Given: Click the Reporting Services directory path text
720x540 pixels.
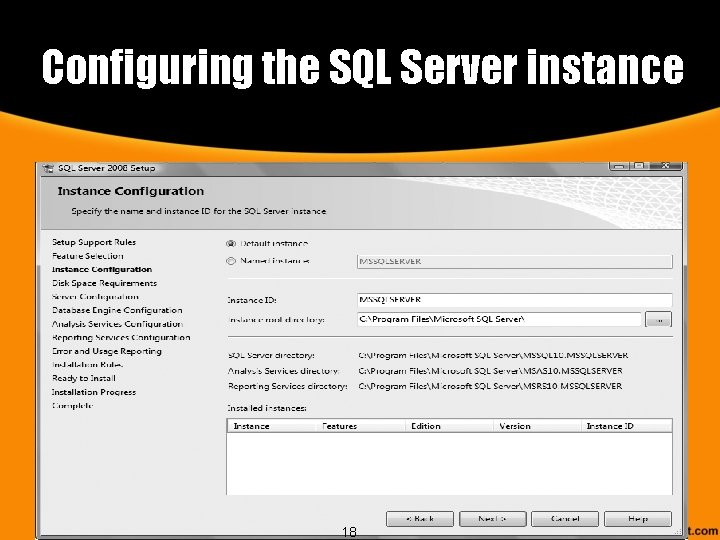Looking at the screenshot, I should (490, 386).
